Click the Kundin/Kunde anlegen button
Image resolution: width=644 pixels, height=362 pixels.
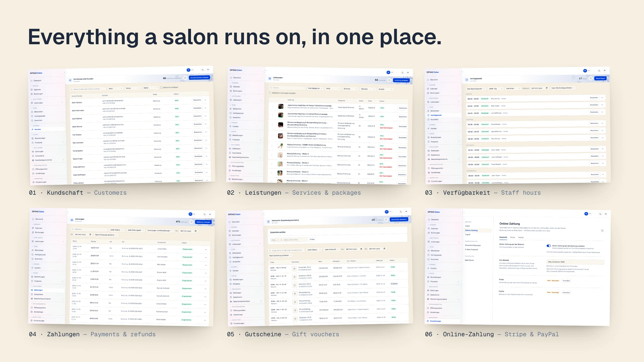199,77
